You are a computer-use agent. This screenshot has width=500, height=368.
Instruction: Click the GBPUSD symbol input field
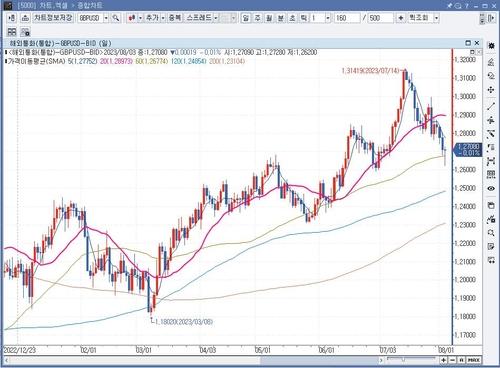[90, 18]
